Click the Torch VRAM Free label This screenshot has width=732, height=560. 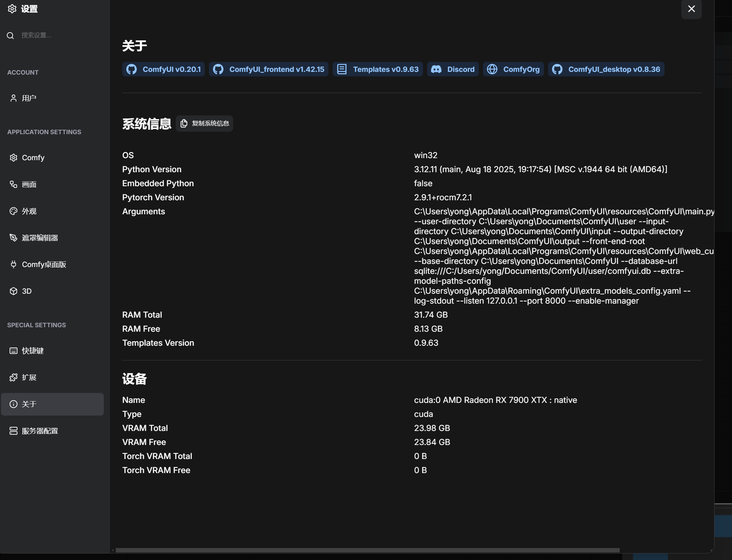click(x=156, y=470)
